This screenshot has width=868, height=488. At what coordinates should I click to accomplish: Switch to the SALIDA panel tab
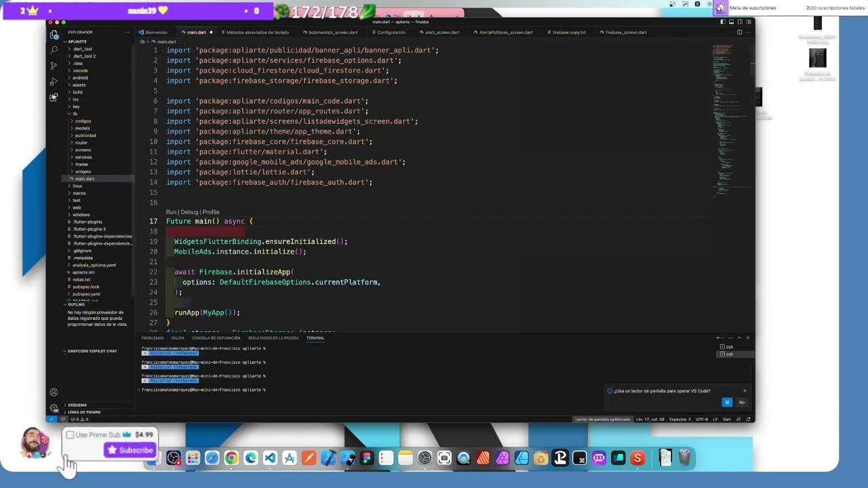pyautogui.click(x=178, y=338)
